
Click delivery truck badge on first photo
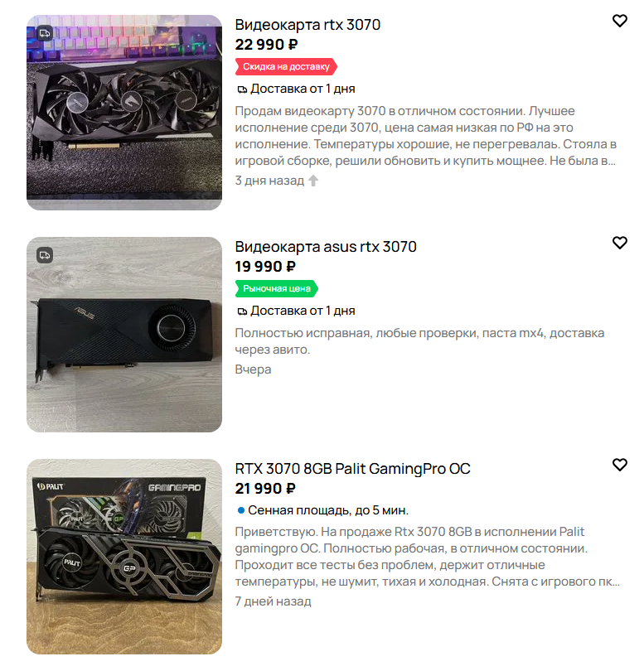45,33
